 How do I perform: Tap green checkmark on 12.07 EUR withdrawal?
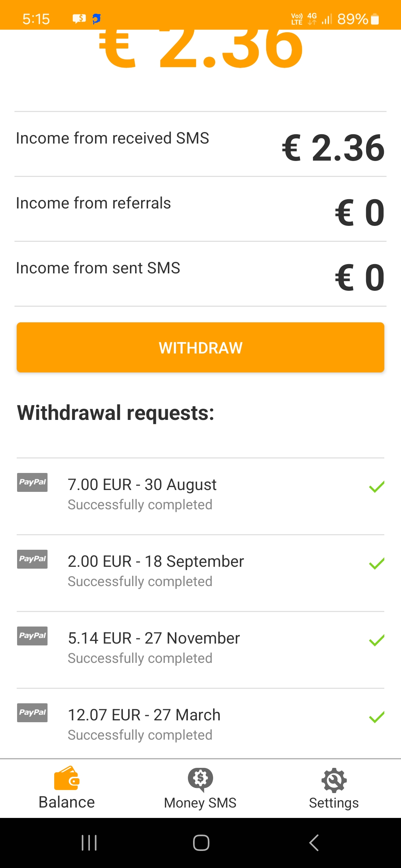(x=376, y=717)
